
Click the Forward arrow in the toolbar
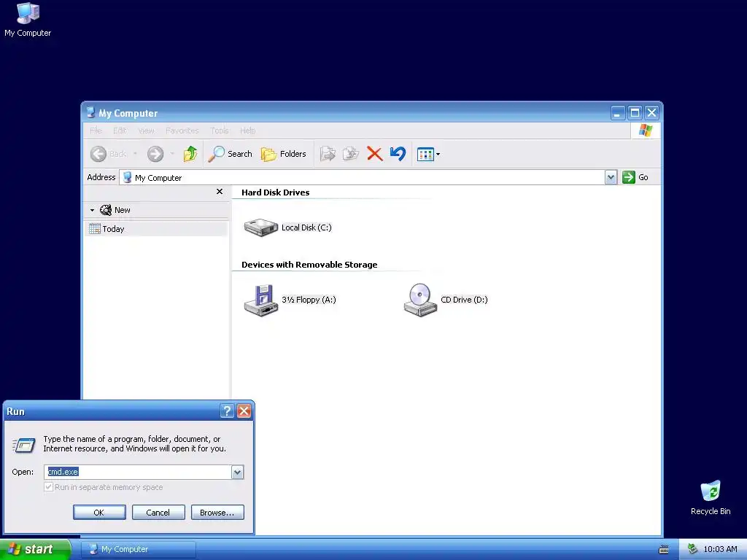(x=155, y=154)
